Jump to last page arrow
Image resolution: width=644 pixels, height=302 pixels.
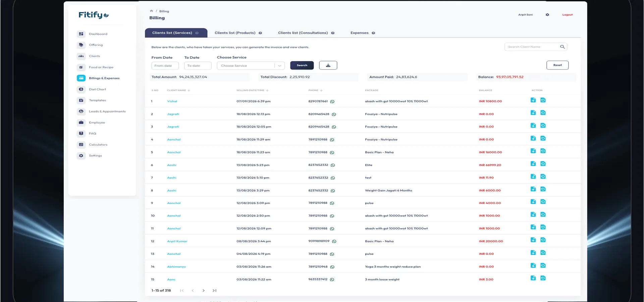[215, 291]
